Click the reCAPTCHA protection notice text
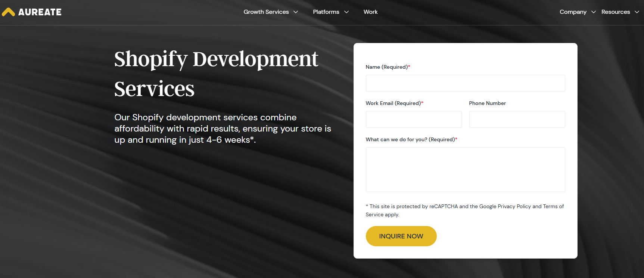 465,210
